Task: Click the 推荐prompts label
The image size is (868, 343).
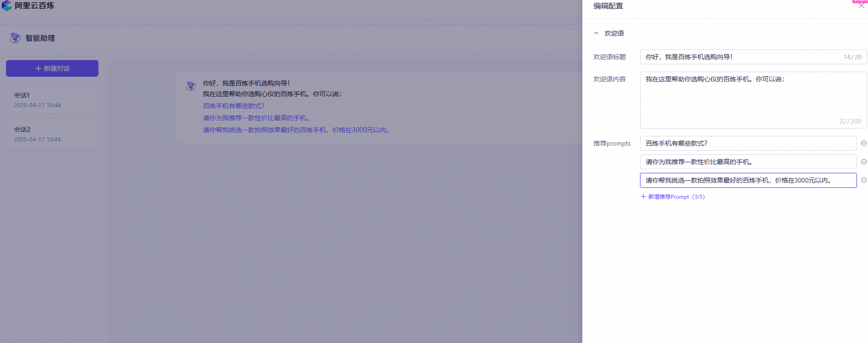Action: tap(612, 143)
